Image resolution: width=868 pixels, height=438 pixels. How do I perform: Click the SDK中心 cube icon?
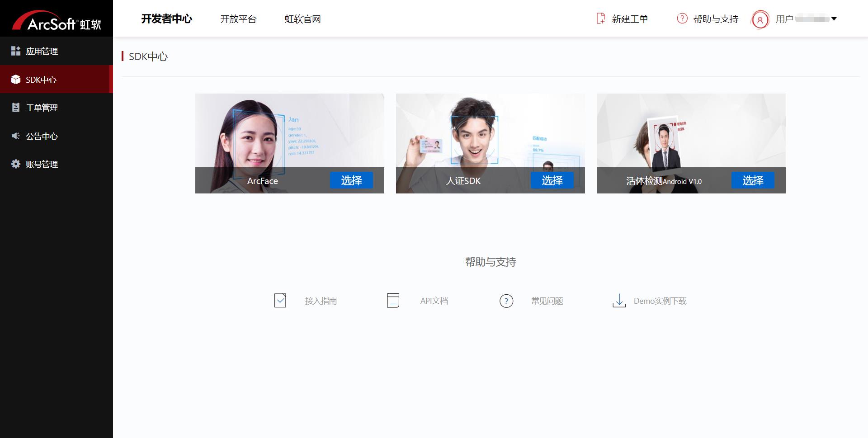pyautogui.click(x=16, y=80)
